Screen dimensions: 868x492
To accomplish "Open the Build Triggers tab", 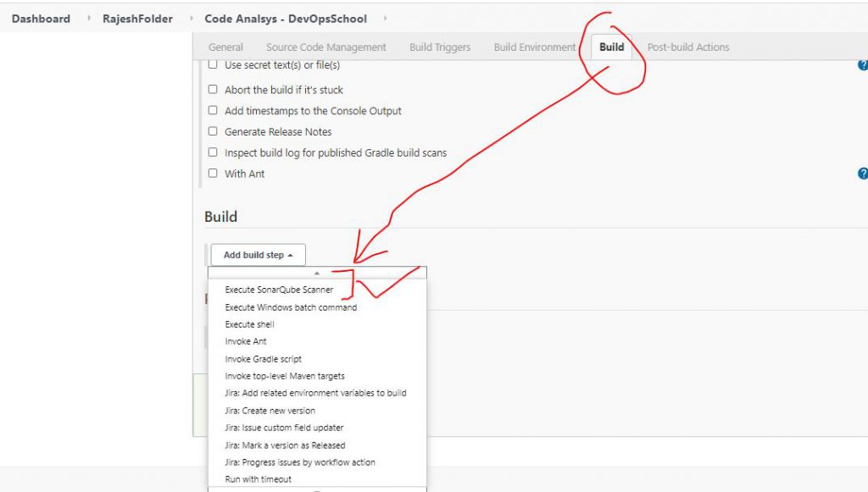I will pyautogui.click(x=440, y=47).
